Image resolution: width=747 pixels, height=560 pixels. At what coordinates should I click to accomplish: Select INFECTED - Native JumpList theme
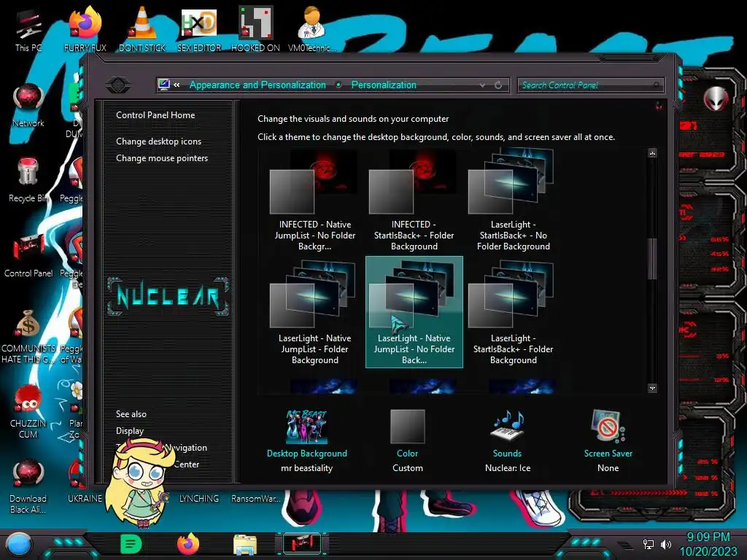pos(315,201)
